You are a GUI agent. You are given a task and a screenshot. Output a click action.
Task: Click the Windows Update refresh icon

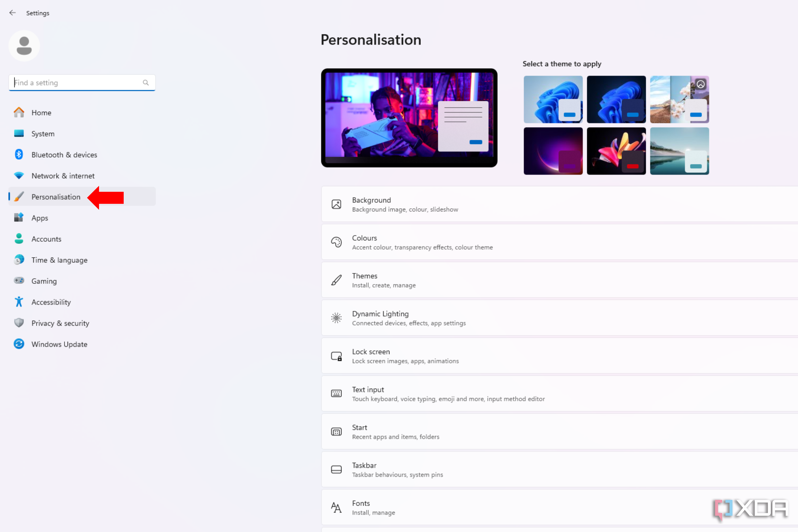[x=19, y=344]
